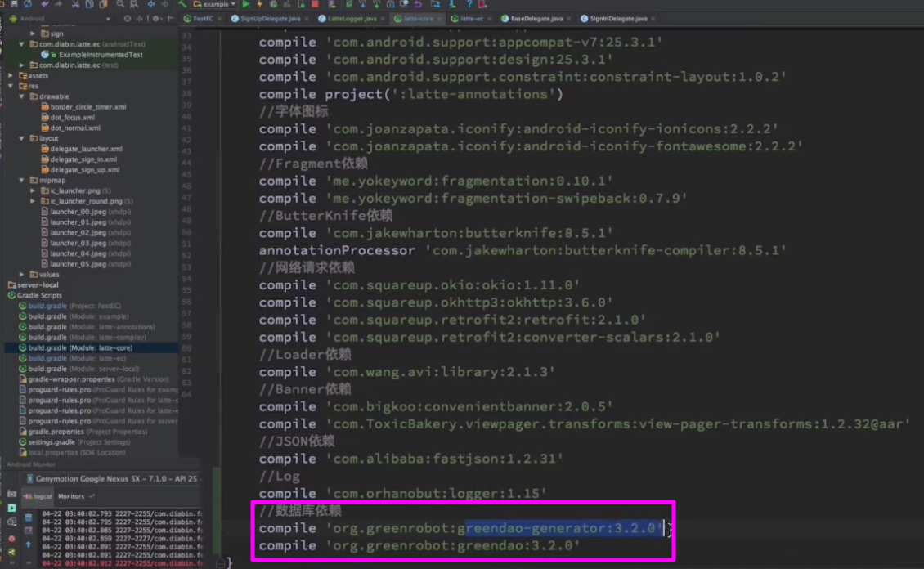This screenshot has height=569, width=924.
Task: Click the screen capture camera icon
Action: click(x=11, y=494)
